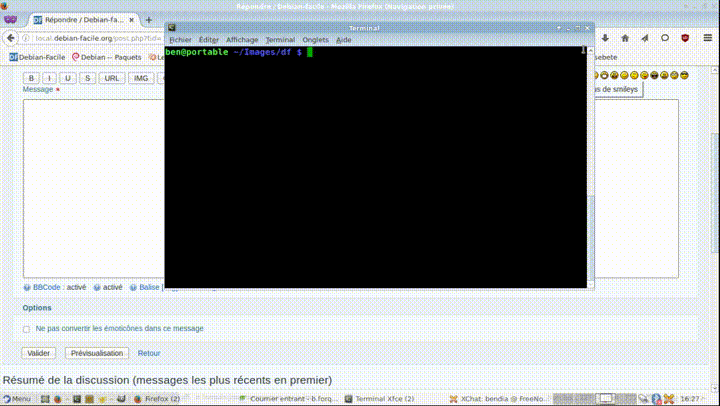The width and height of the screenshot is (720, 406).
Task: Click the chat bubble toolbar icon
Action: point(665,38)
